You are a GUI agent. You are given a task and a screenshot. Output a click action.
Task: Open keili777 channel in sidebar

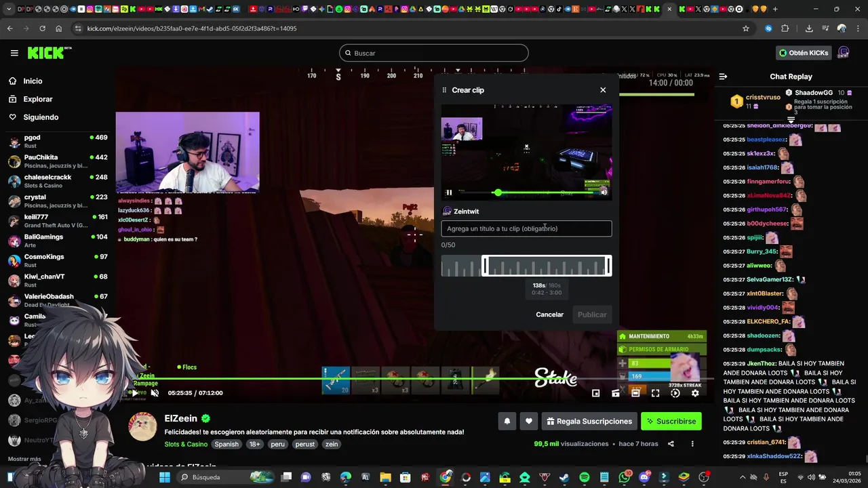tap(58, 221)
